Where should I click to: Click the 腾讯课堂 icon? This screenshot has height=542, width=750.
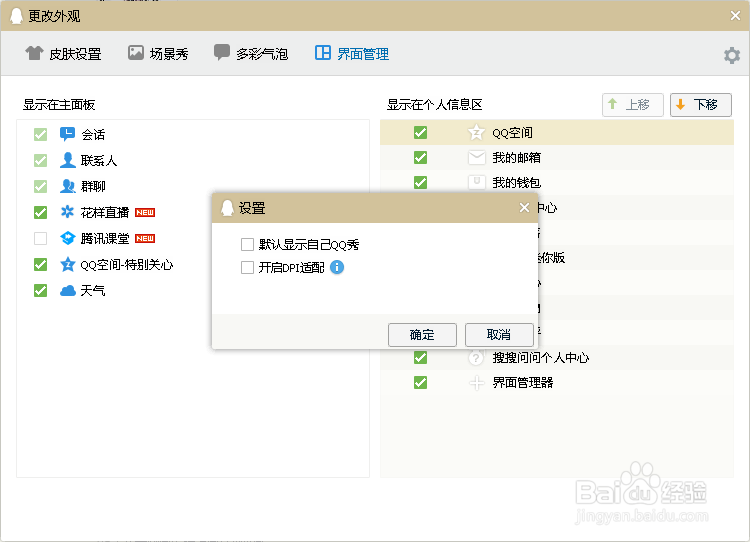tap(67, 238)
